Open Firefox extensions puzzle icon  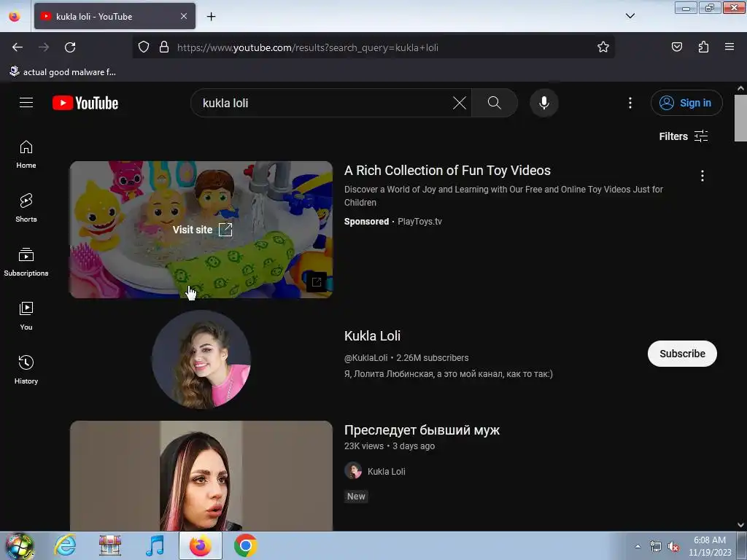(x=703, y=47)
